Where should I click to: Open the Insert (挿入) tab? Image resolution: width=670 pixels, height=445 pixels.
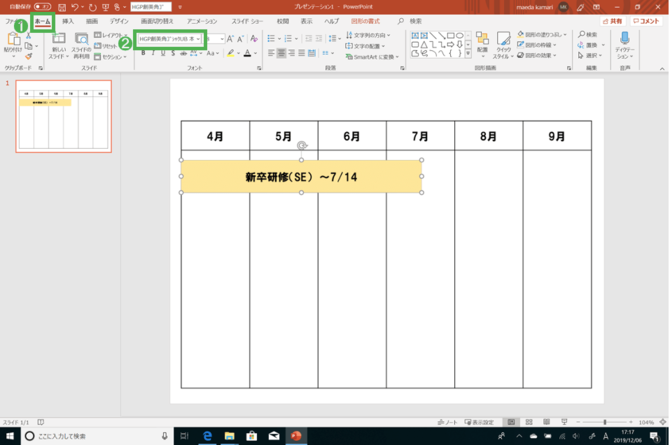(68, 21)
